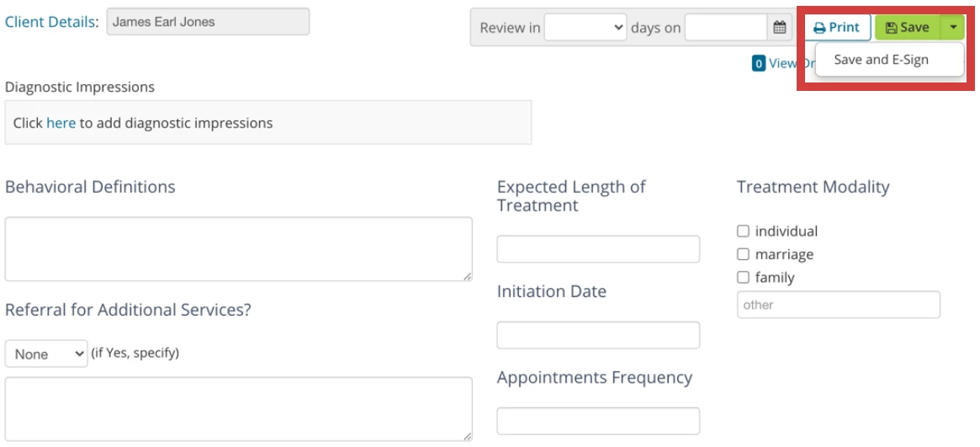980x447 pixels.
Task: Expand the Save dropdown arrow
Action: (952, 28)
